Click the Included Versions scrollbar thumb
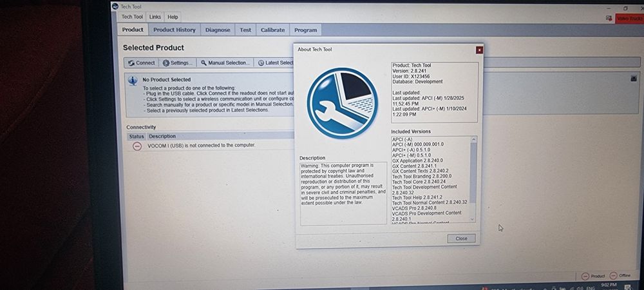Screen dimensions: 644x290 pos(473,173)
